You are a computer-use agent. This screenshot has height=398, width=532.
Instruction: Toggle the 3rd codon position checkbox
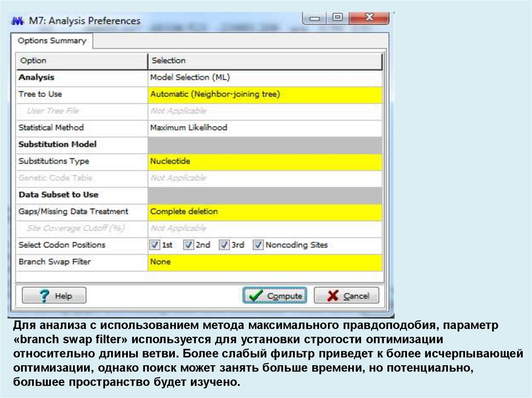click(x=224, y=245)
